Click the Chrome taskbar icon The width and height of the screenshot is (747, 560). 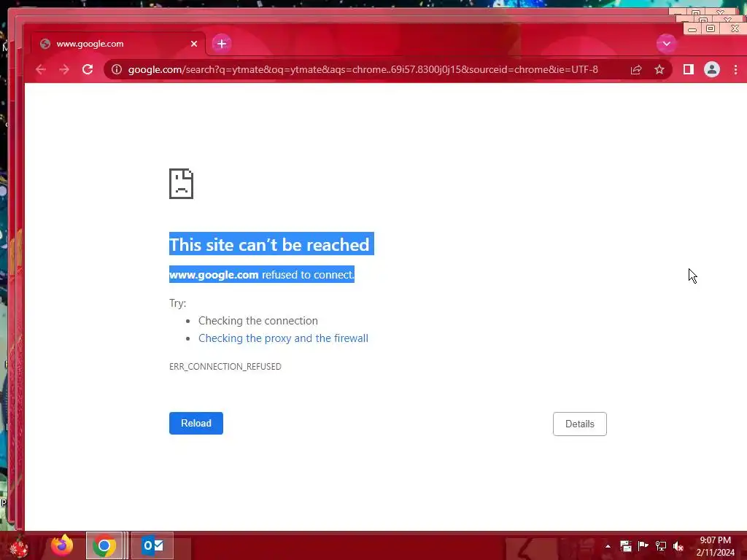(104, 545)
